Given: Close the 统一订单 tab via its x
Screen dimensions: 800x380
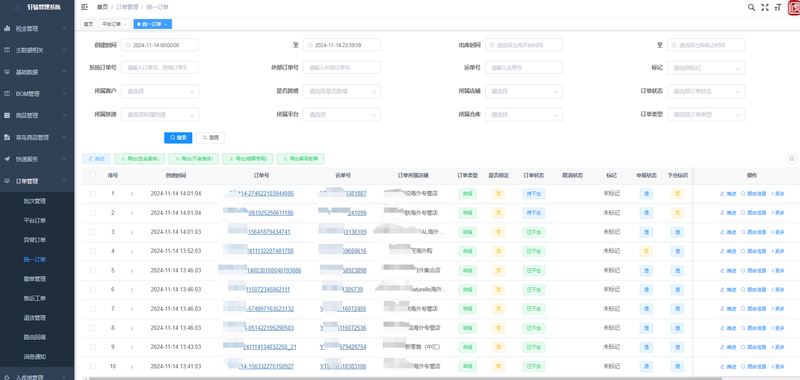Looking at the screenshot, I should 166,24.
